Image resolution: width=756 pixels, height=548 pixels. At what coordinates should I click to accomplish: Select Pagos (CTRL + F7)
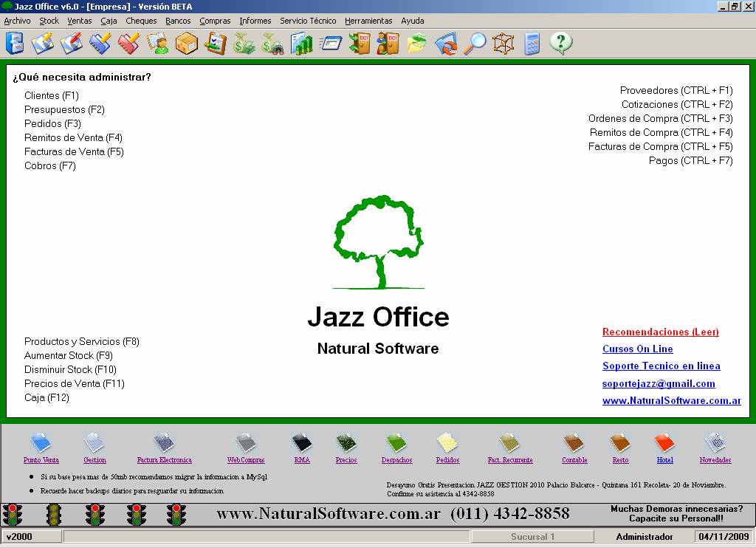point(691,160)
